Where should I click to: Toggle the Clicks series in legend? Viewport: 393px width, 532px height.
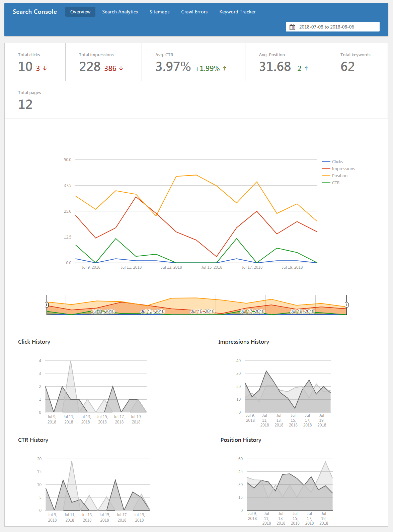pos(337,162)
